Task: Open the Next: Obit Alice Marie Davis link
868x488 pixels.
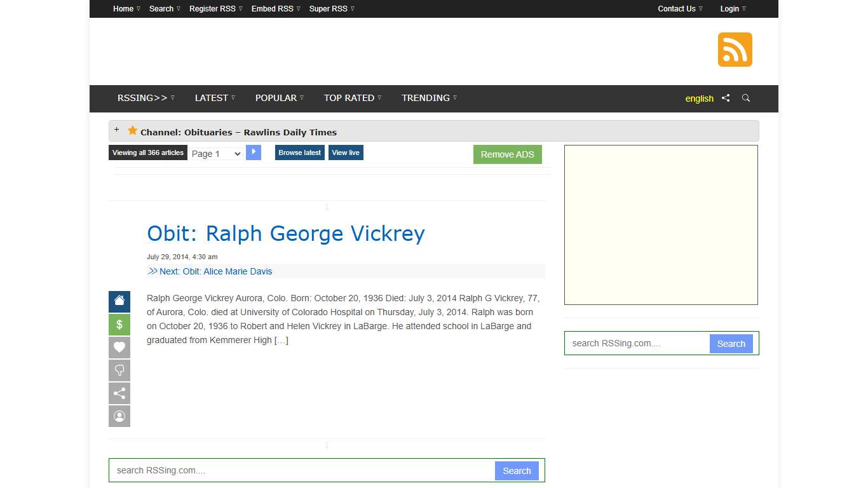Action: point(215,271)
